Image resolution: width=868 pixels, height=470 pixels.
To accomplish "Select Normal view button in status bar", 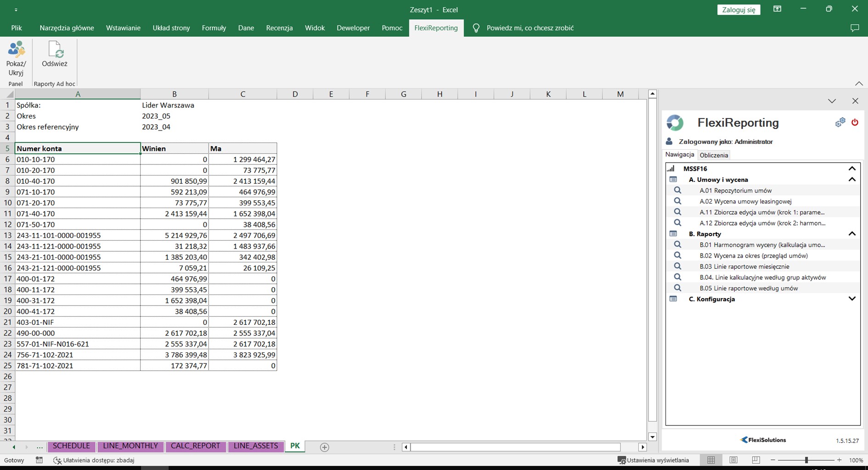I will tap(711, 460).
